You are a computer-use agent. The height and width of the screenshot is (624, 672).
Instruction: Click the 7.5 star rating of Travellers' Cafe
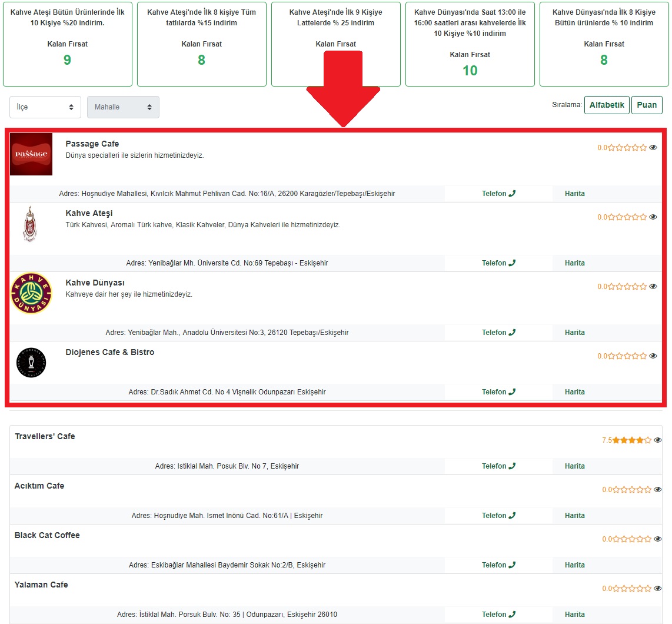632,440
